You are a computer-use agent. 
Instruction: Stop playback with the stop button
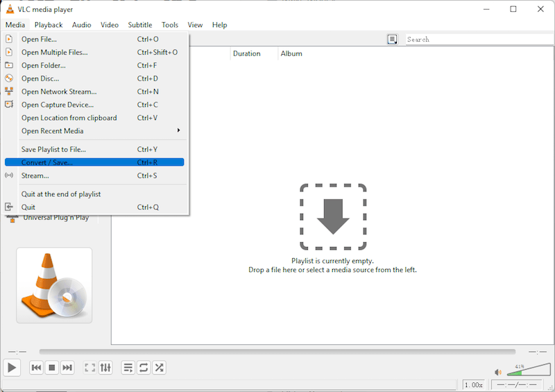point(51,368)
